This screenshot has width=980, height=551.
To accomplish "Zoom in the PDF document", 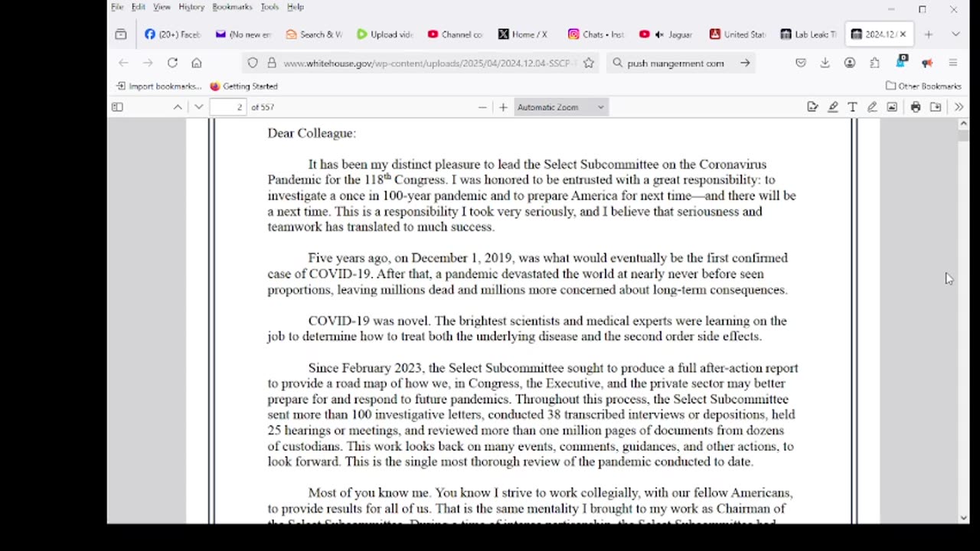I will (x=503, y=107).
